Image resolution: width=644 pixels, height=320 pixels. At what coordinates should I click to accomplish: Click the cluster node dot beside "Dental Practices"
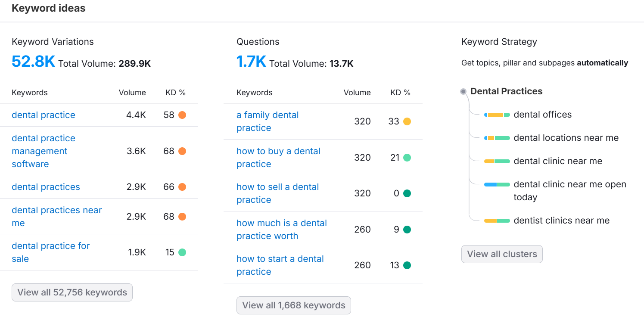click(x=463, y=91)
